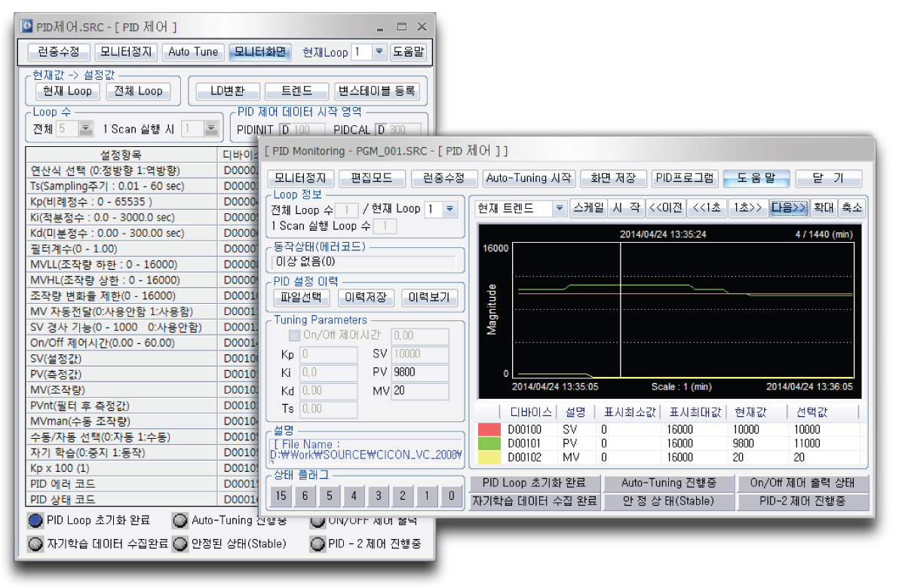
Task: Switch to 편집모드
Action: click(x=371, y=179)
